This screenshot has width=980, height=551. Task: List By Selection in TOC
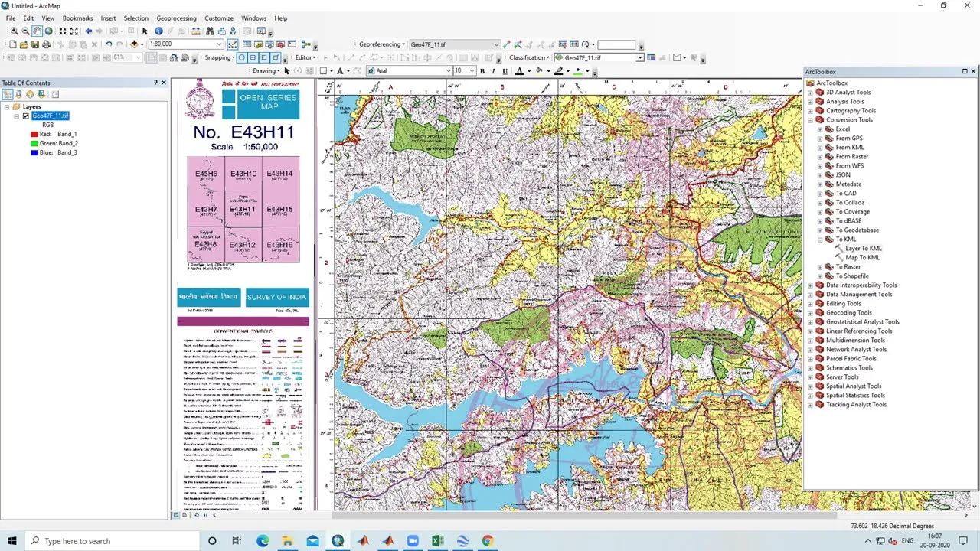coord(42,94)
